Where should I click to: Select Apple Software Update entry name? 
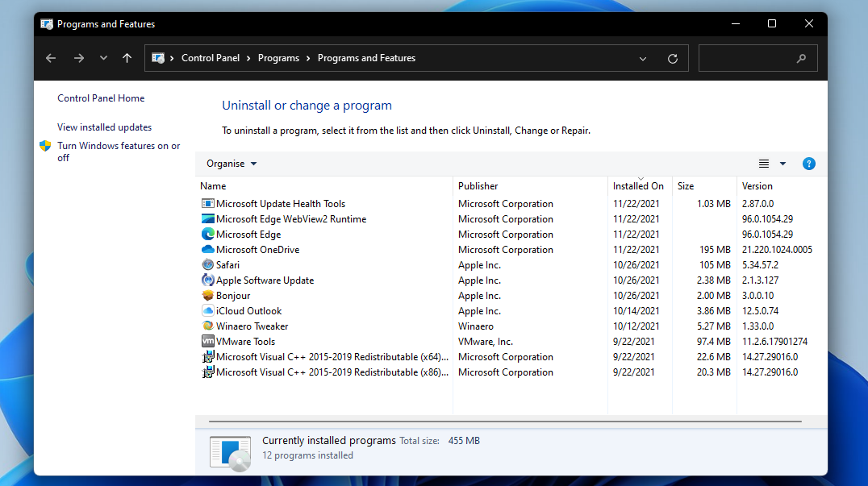tap(265, 280)
